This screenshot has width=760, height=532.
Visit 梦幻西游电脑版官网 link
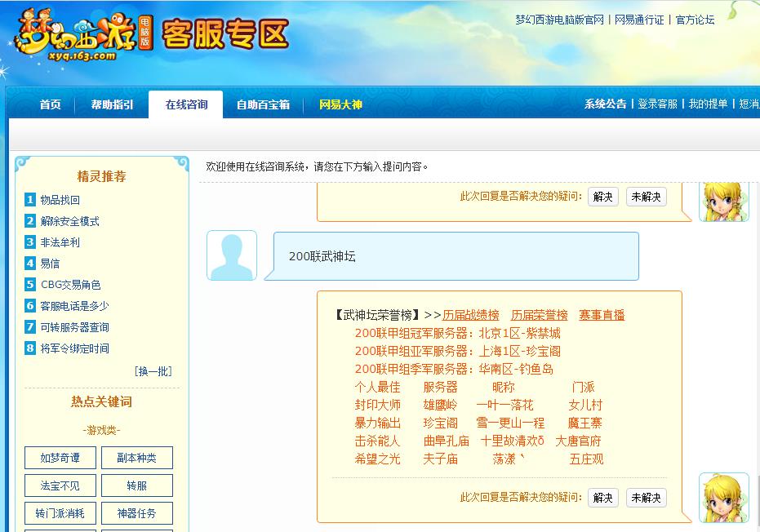pyautogui.click(x=559, y=20)
